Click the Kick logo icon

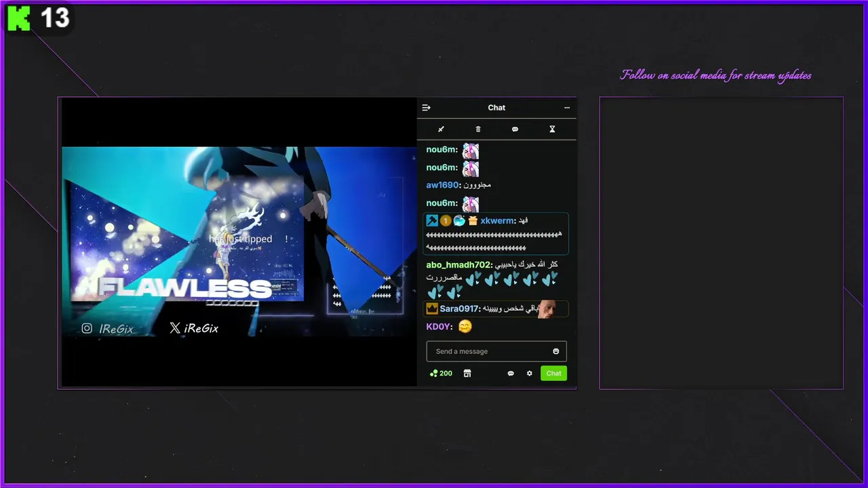point(18,18)
